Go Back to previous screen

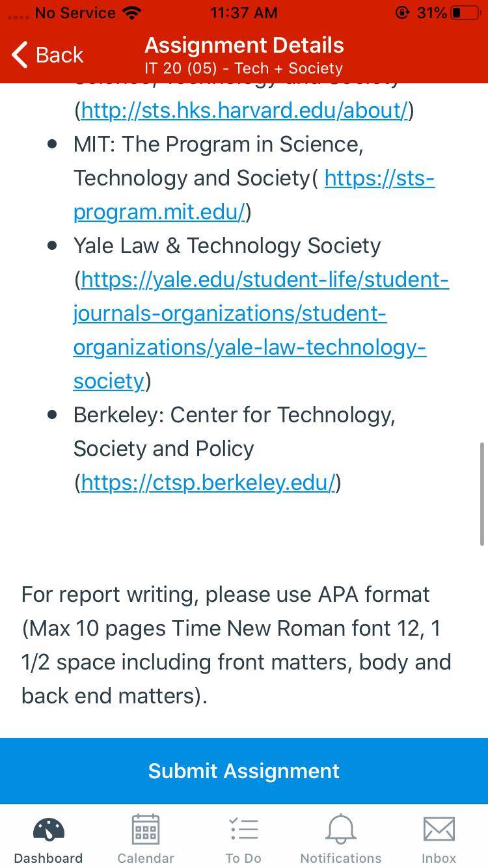[48, 55]
